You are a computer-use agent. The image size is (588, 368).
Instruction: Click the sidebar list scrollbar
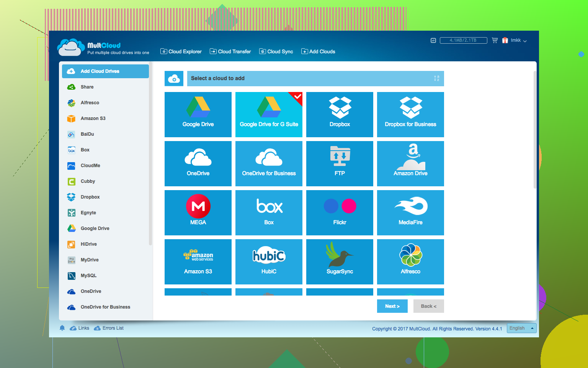(150, 153)
